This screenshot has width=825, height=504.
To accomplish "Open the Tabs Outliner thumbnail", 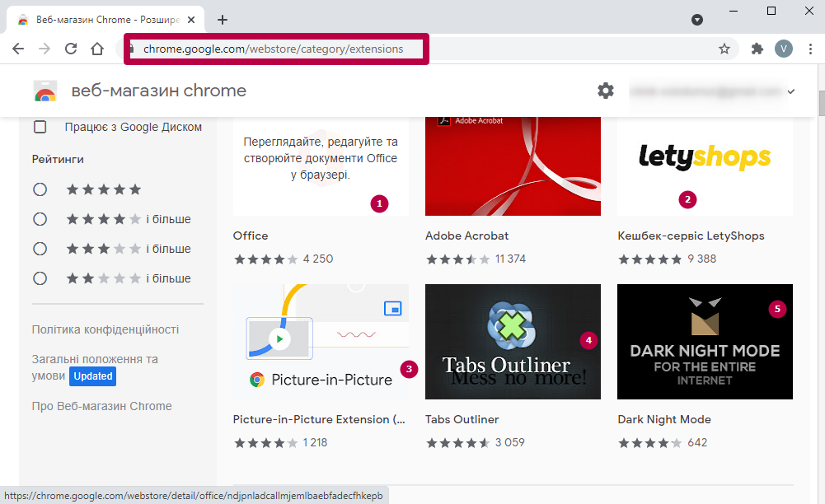I will [x=513, y=342].
